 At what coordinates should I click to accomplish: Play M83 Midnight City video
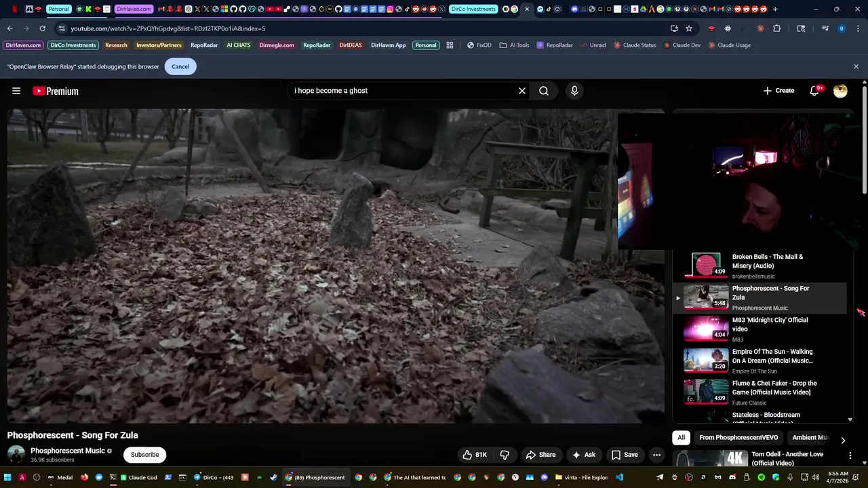click(761, 329)
